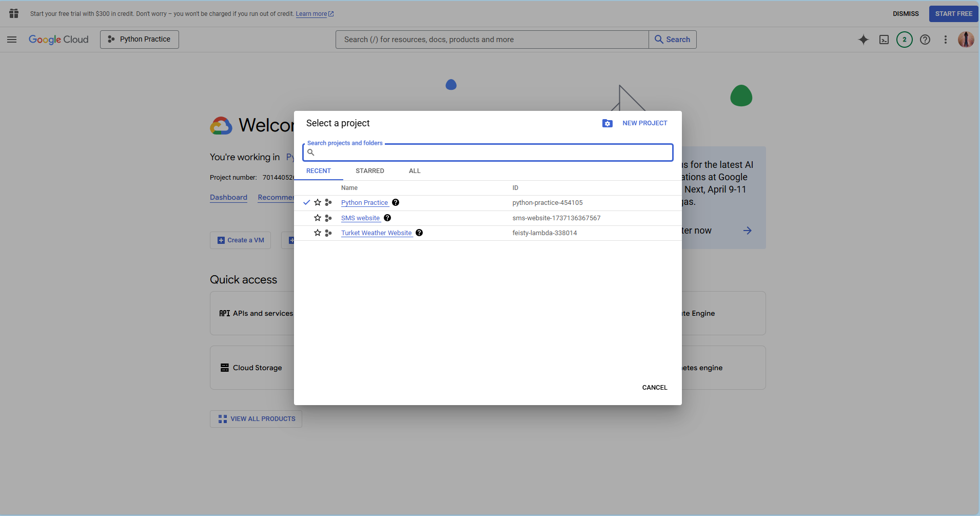Click project type icon for SMS website
The width and height of the screenshot is (980, 516).
pyautogui.click(x=328, y=218)
